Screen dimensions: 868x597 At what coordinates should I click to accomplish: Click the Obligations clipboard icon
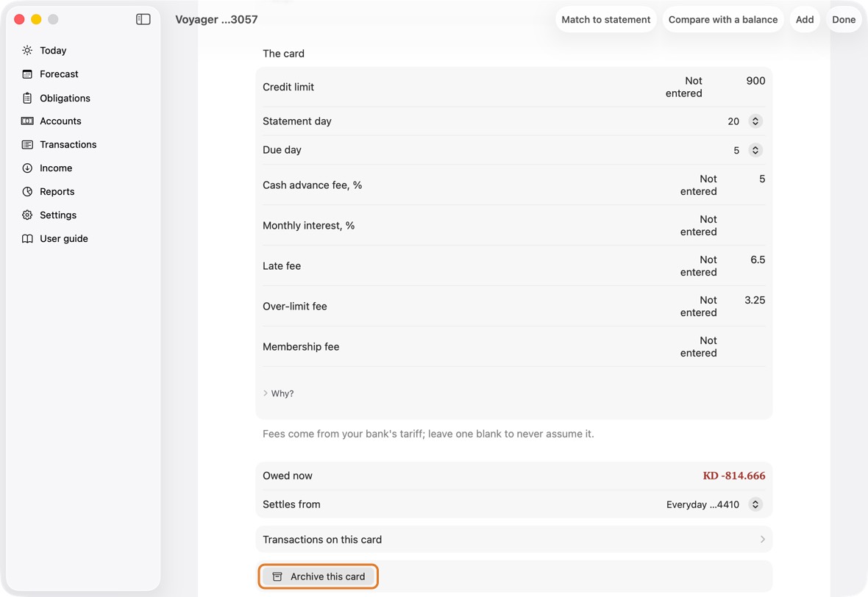[27, 98]
